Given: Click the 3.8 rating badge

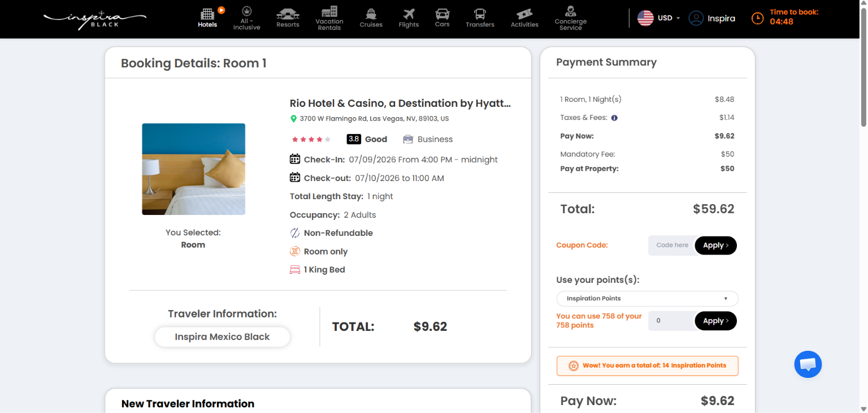Looking at the screenshot, I should coord(354,139).
